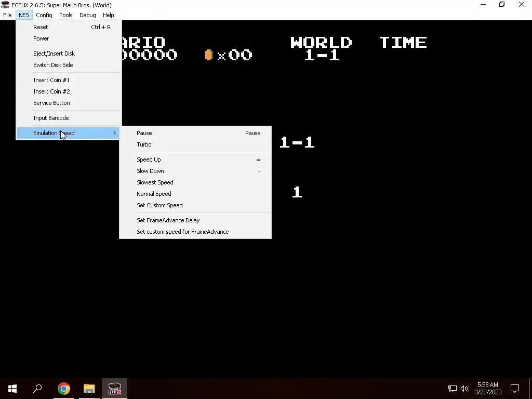Open Set FrameAdvance Delay
This screenshot has width=532, height=399.
pos(195,220)
